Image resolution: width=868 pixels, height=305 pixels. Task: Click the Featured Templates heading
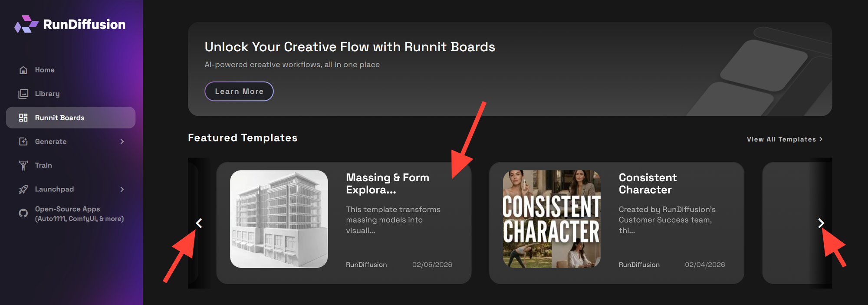click(243, 138)
